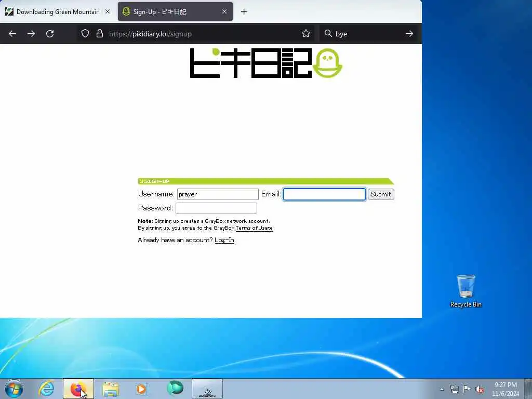Click the ピキ日記 site logo
532x399 pixels.
click(x=266, y=63)
